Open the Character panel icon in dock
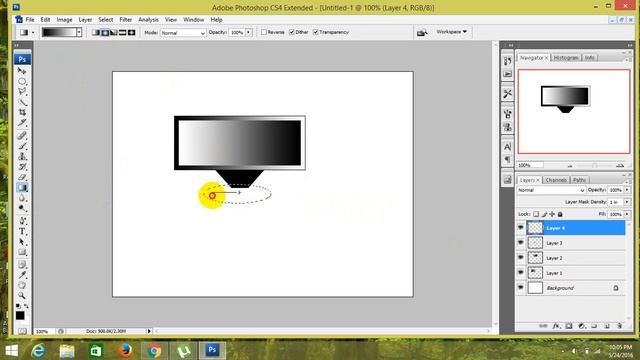The height and width of the screenshot is (360, 640). pos(507,147)
